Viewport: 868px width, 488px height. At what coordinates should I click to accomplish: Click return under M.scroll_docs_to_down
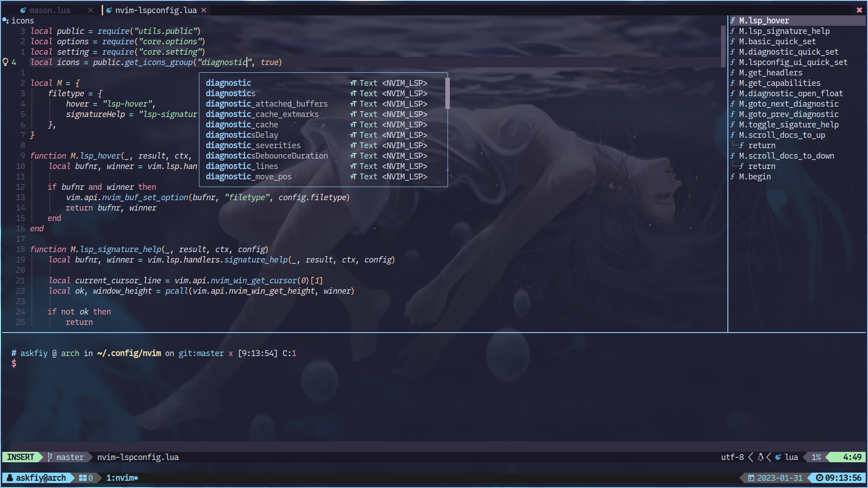pyautogui.click(x=761, y=166)
